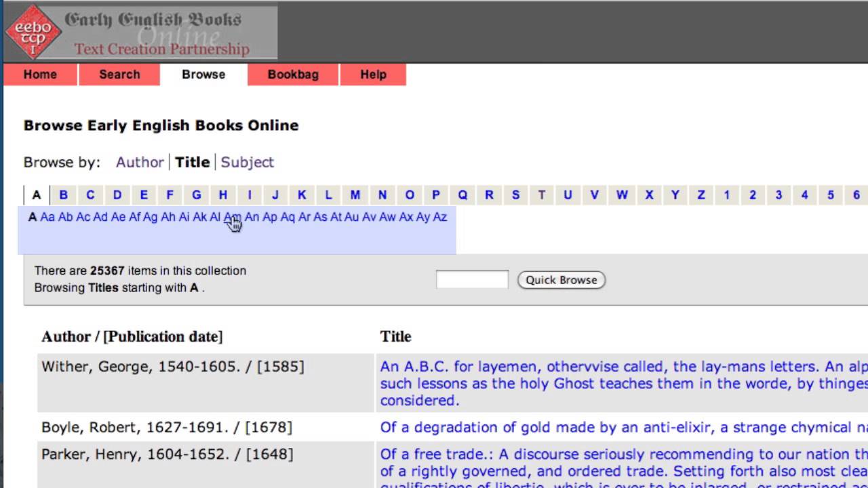
Task: Select letter P in the alphabet bar
Action: point(436,195)
